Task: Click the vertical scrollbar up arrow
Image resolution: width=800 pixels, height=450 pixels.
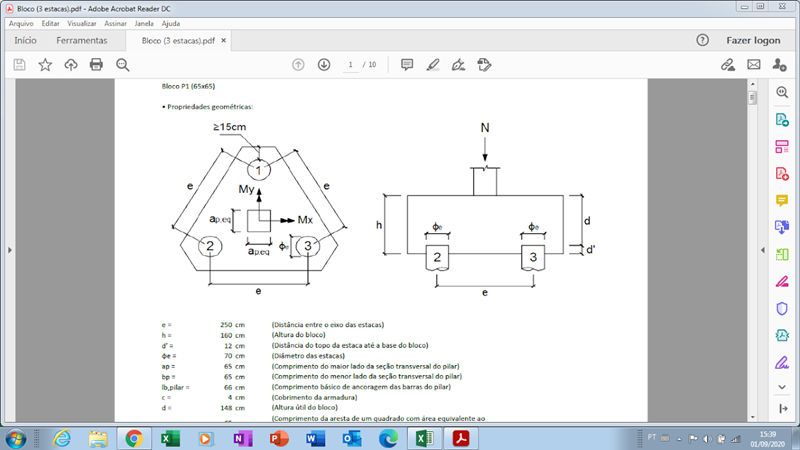Action: [x=753, y=84]
